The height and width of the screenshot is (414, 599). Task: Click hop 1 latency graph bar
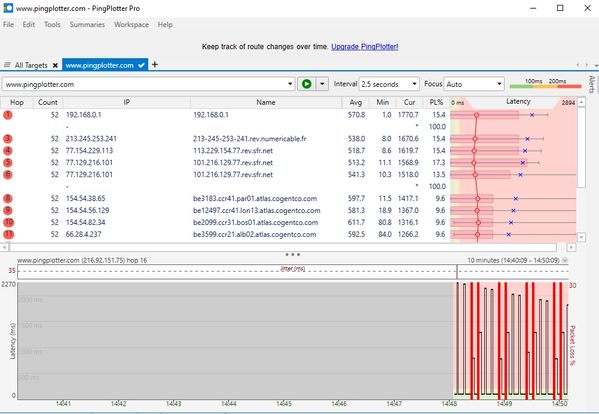(484, 115)
